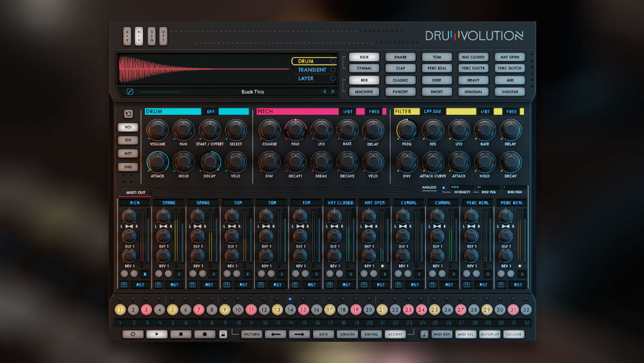
Task: Shift the pattern left with arrow button
Action: pos(275,334)
